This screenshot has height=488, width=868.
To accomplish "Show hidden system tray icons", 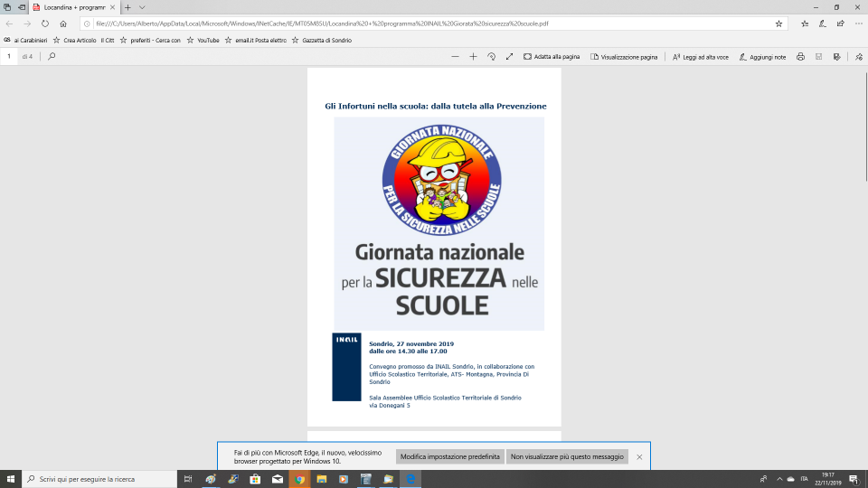I will pos(779,479).
